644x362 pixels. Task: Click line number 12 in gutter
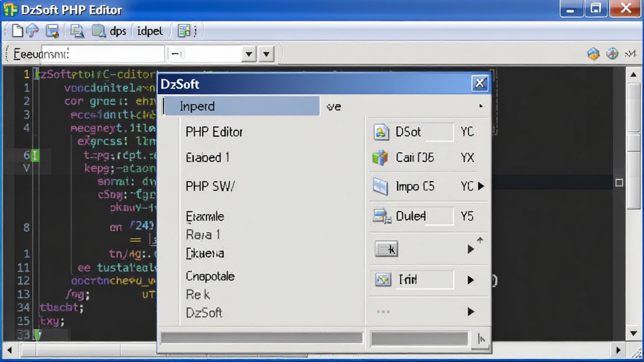coord(24,281)
